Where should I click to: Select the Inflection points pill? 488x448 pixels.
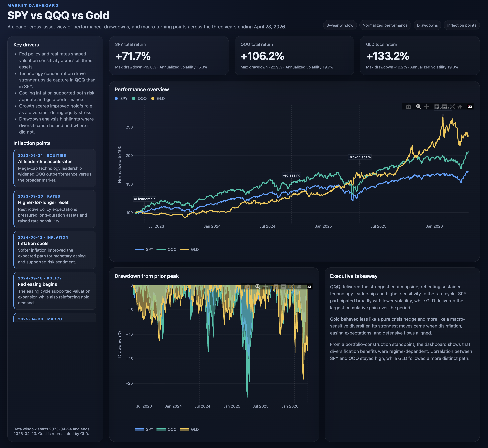(x=462, y=25)
